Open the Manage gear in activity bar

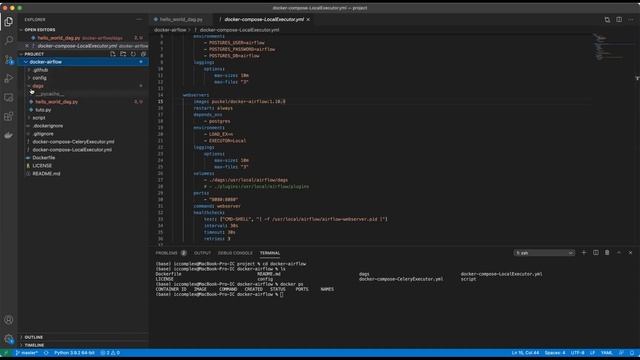[9, 339]
